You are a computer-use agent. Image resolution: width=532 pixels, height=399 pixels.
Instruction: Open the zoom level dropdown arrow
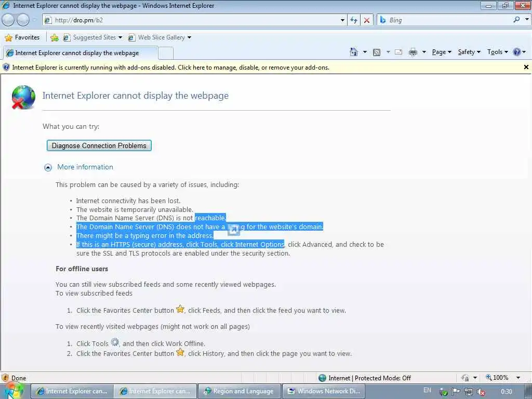point(518,378)
